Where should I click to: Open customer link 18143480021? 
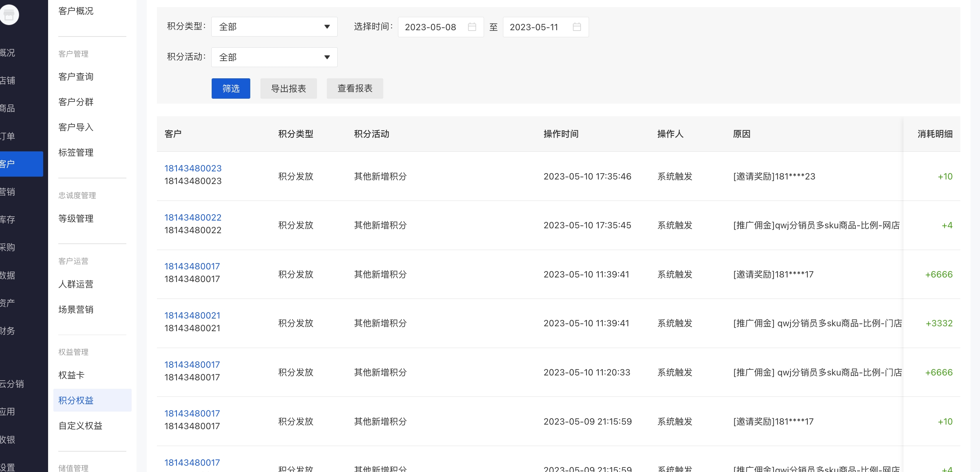[x=192, y=315]
